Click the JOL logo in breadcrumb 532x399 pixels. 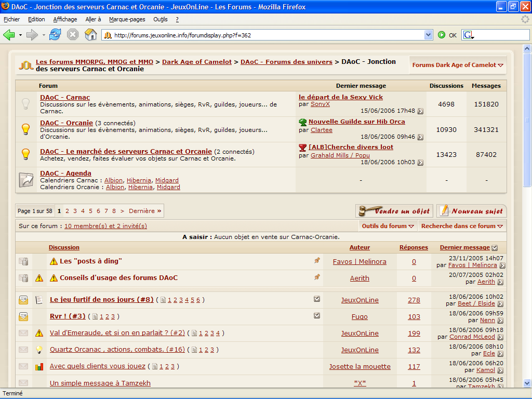click(x=26, y=65)
